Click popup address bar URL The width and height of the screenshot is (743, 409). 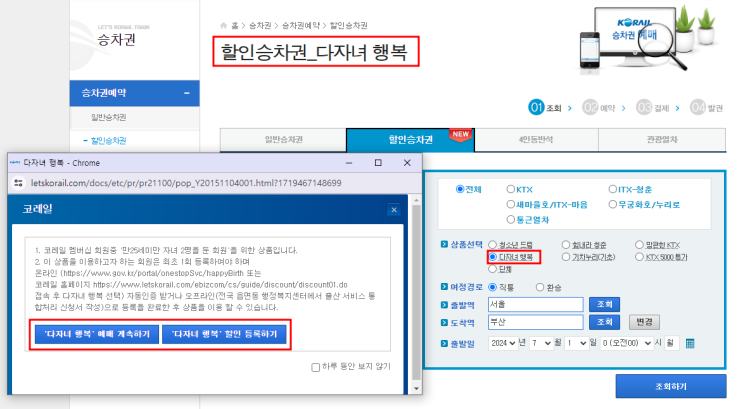pyautogui.click(x=186, y=183)
